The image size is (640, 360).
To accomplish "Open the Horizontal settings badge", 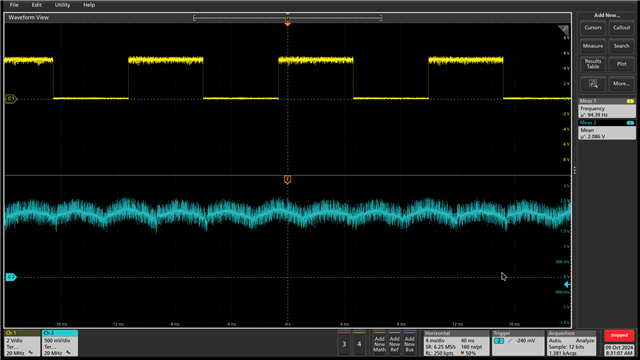I will pyautogui.click(x=456, y=343).
